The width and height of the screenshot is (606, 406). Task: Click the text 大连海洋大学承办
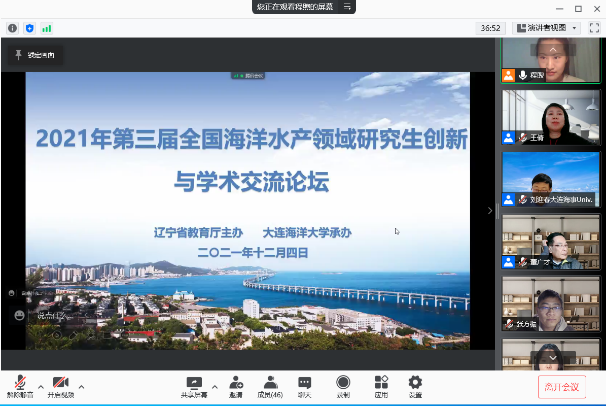[x=307, y=233]
